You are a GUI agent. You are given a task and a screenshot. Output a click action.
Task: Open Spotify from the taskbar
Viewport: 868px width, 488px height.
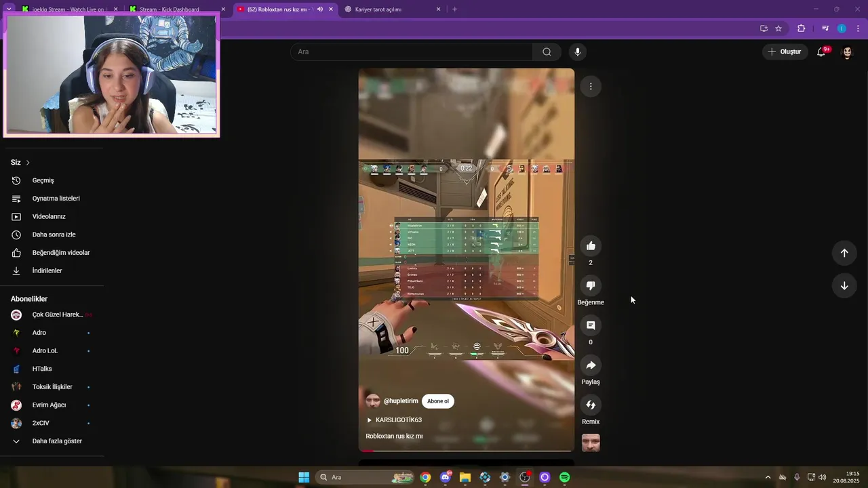point(565,477)
